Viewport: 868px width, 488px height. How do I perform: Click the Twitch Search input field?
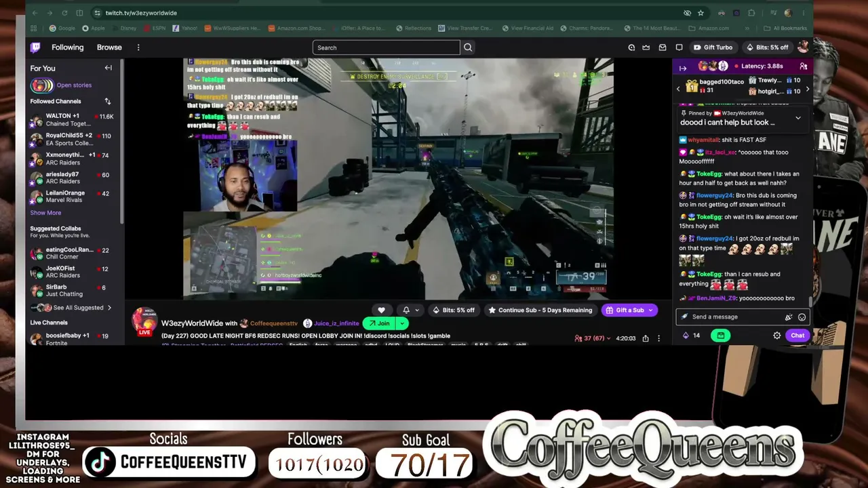pos(386,47)
